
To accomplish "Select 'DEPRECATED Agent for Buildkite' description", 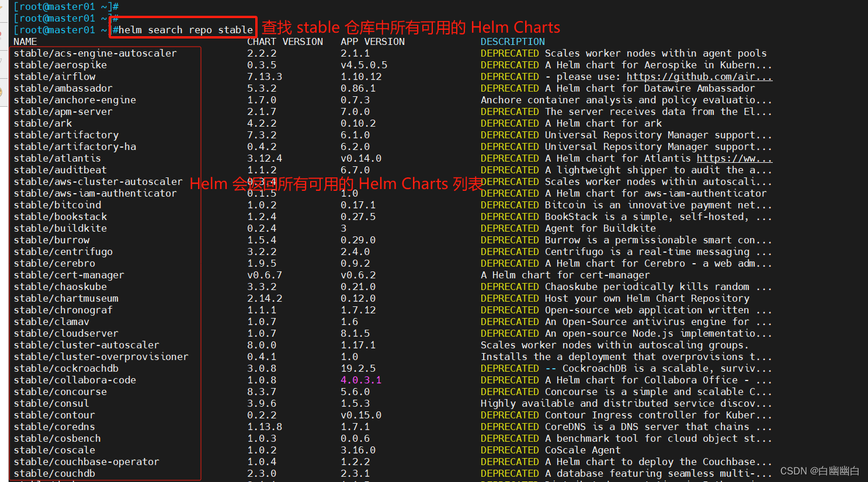I will [568, 228].
